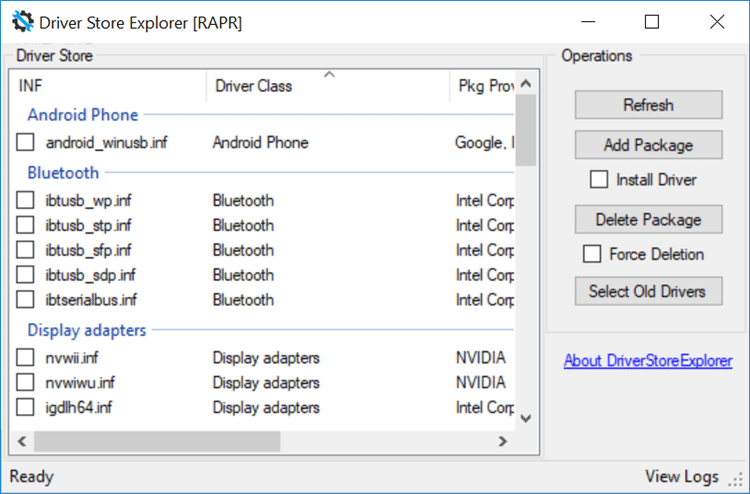Click Google provider in android_winusb.inf row
Viewport: 750px width, 494px height.
pyautogui.click(x=485, y=143)
